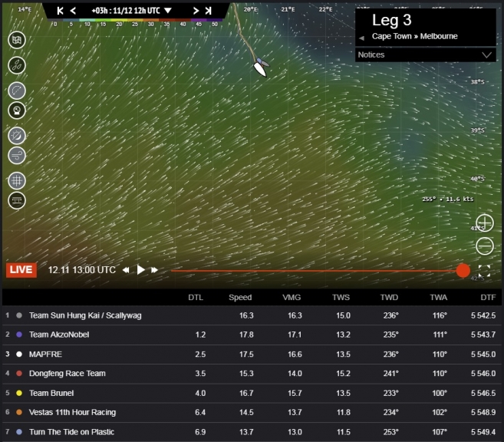Toggle the day/night overlay icon
This screenshot has height=442, width=504.
(17, 135)
